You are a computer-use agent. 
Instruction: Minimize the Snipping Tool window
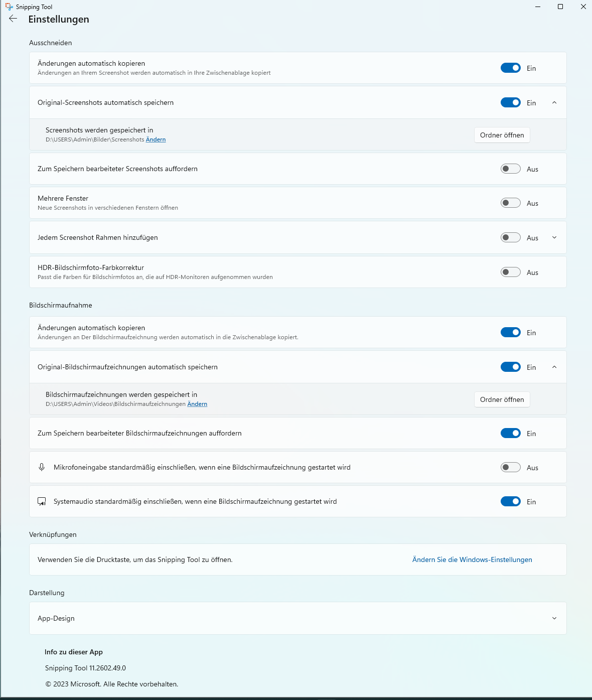click(538, 7)
